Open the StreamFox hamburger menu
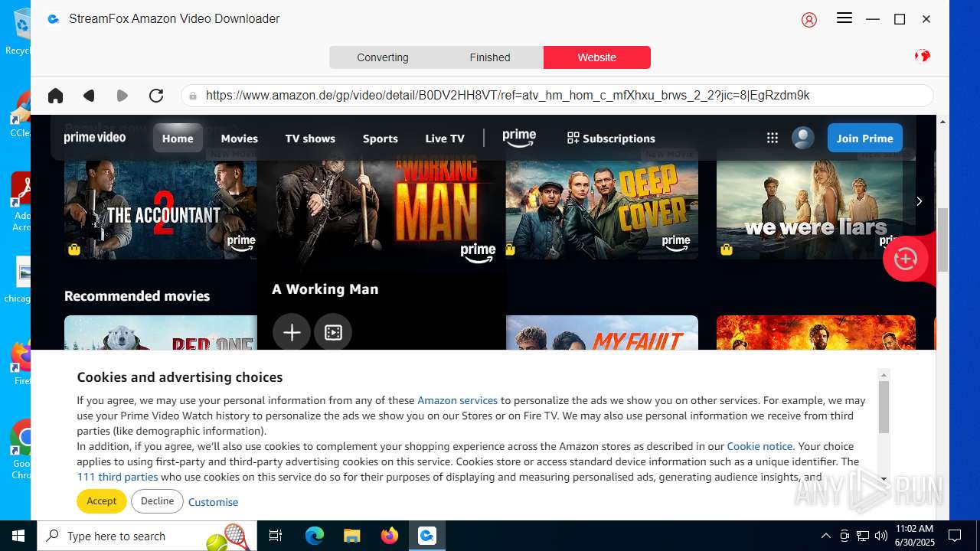 pyautogui.click(x=844, y=18)
